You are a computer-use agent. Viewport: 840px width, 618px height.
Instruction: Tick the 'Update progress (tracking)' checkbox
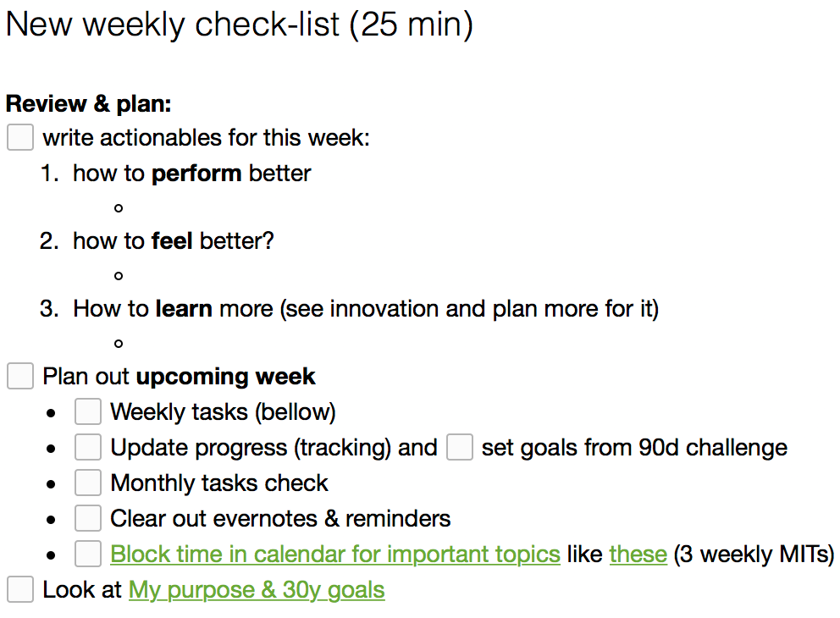pyautogui.click(x=88, y=447)
